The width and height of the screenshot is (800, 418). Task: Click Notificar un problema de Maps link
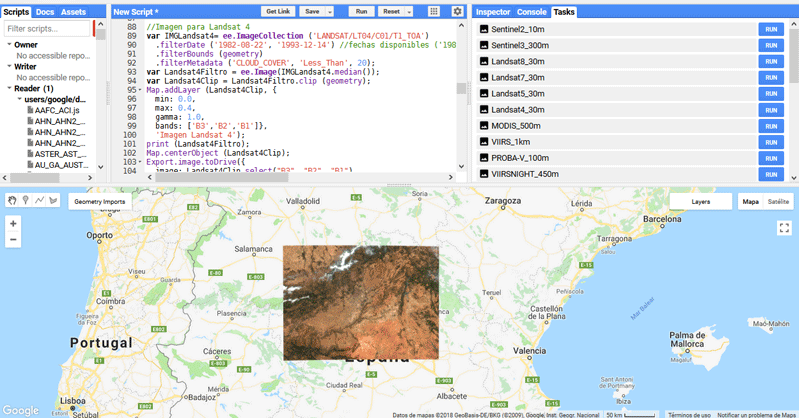(x=757, y=415)
